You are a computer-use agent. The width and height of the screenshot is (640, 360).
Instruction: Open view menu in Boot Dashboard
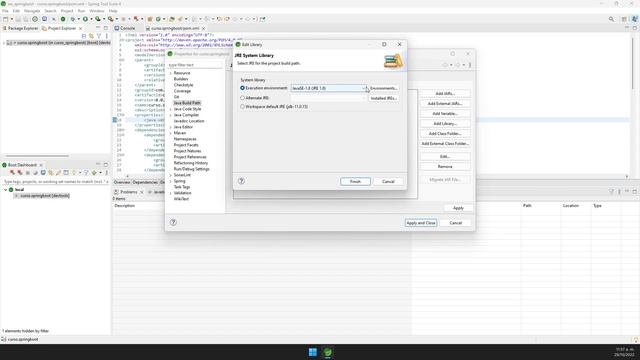107,173
